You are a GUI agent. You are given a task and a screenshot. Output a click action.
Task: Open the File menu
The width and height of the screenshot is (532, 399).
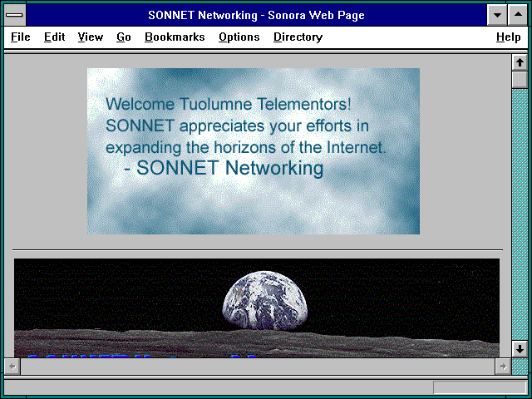coord(20,37)
